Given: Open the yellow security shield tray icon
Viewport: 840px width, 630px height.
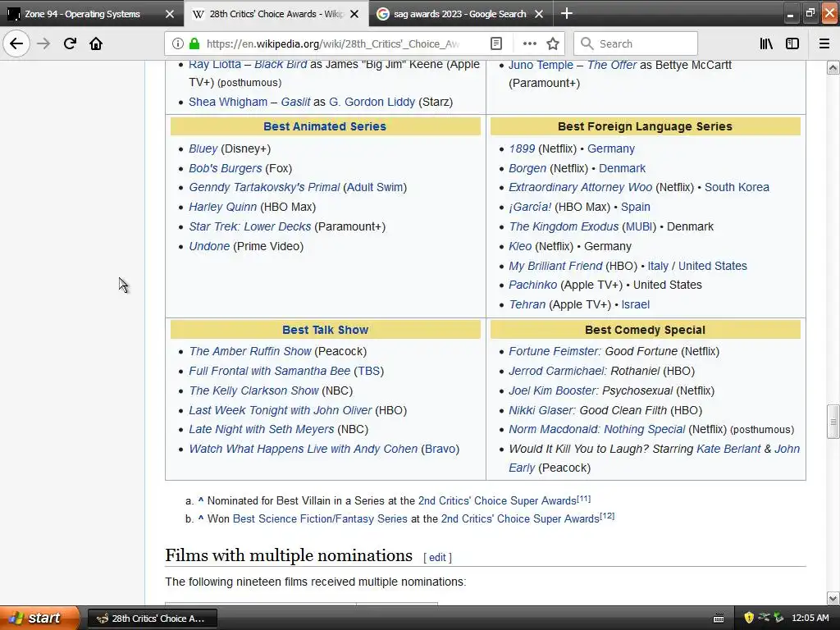Looking at the screenshot, I should (x=749, y=619).
